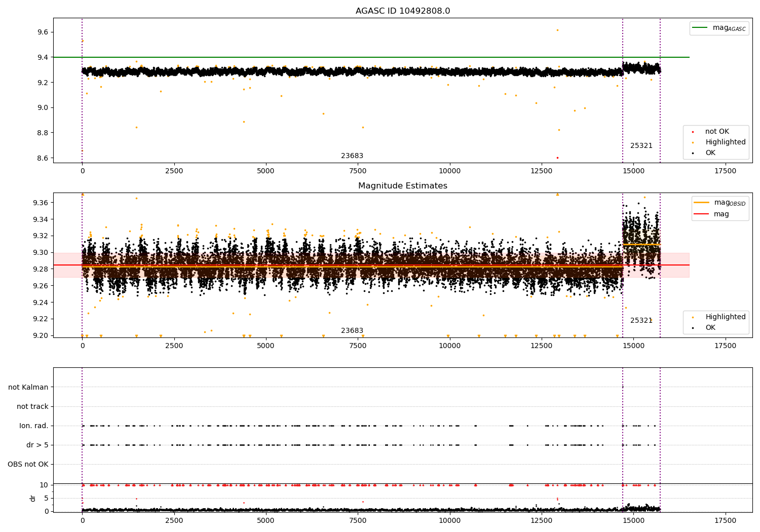The height and width of the screenshot is (532, 760).
Task: Click the '5000' x-tick under the top plot
Action: point(266,171)
